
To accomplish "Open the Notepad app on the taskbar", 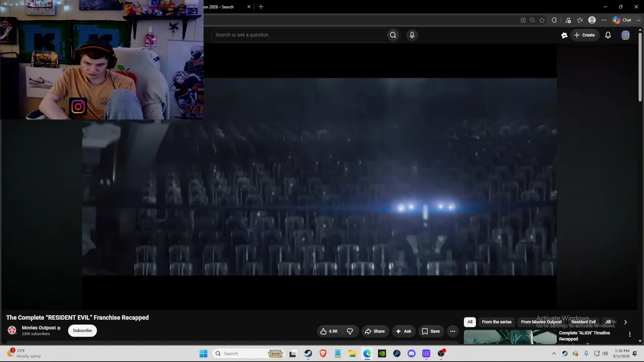I will click(x=338, y=353).
